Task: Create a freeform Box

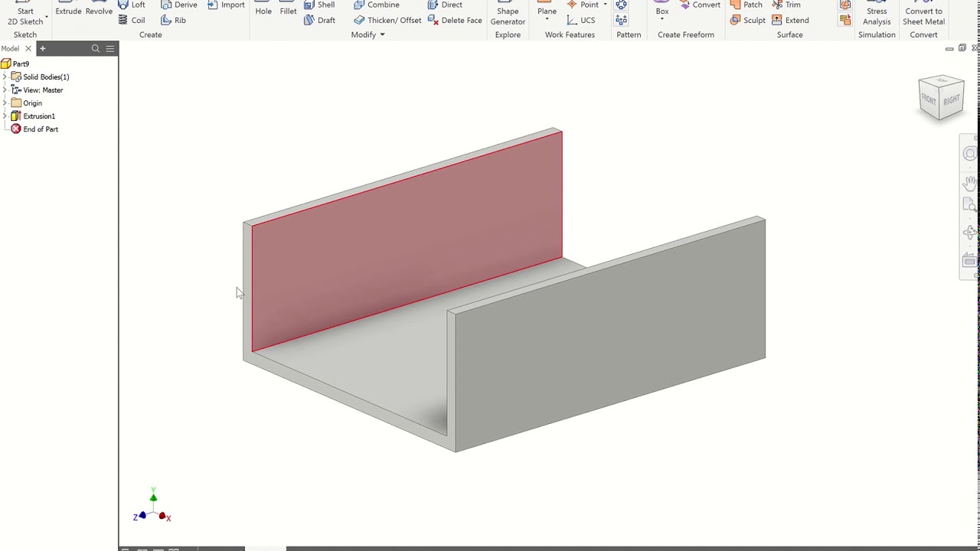Action: 662,8
